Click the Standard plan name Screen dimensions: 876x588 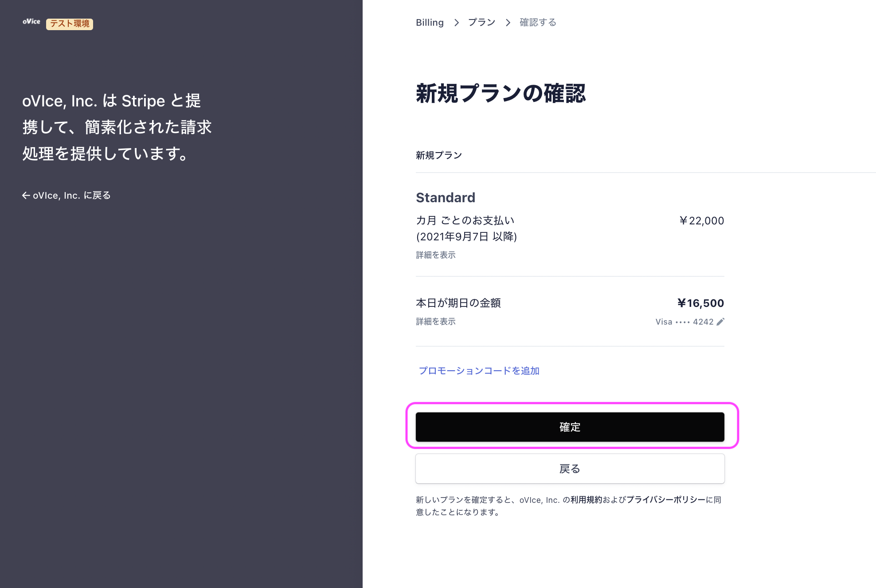click(x=446, y=198)
